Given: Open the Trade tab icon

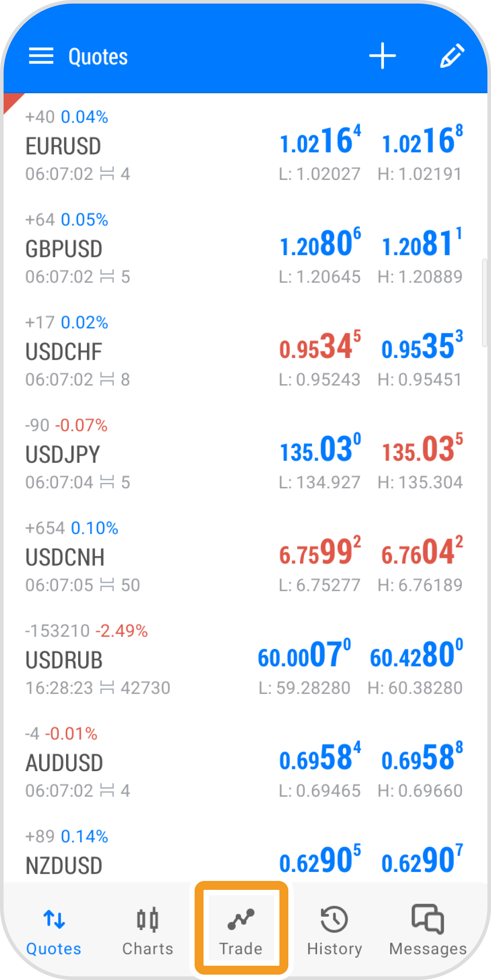Looking at the screenshot, I should point(241,920).
